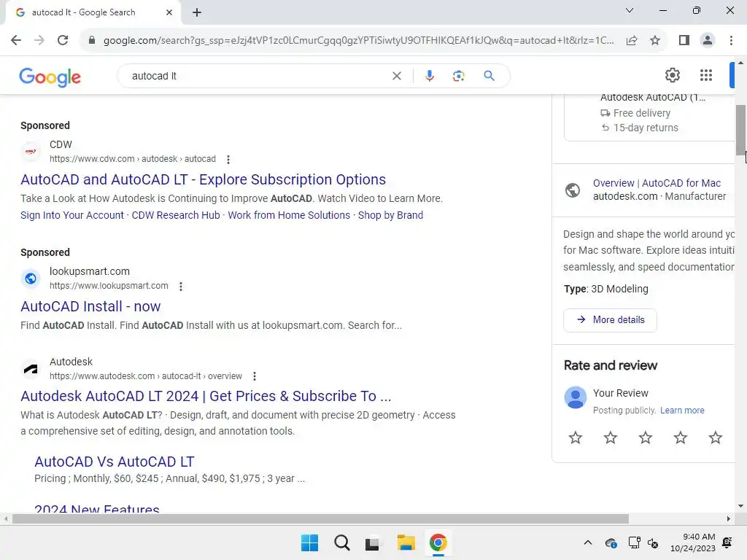Clear the search query with X
Image resolution: width=747 pixels, height=560 pixels.
[x=396, y=76]
